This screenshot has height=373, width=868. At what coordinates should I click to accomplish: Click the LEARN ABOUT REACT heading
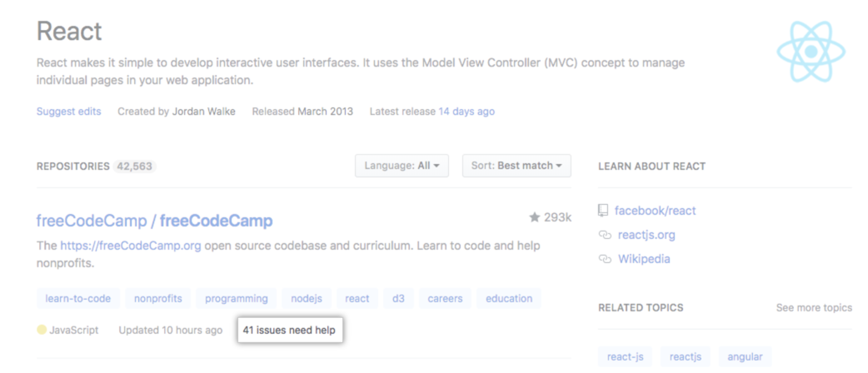tap(651, 166)
